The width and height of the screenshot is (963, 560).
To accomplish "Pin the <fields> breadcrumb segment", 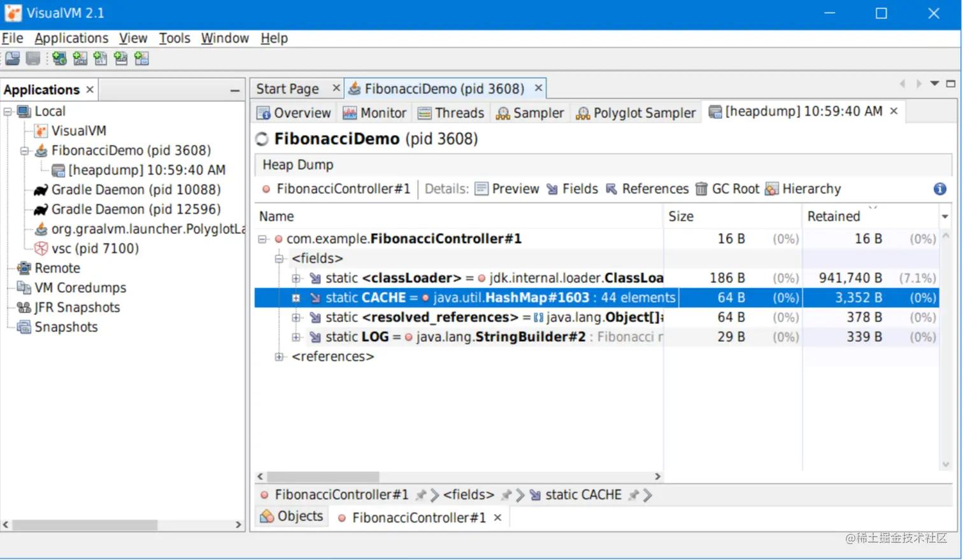I will (x=506, y=495).
